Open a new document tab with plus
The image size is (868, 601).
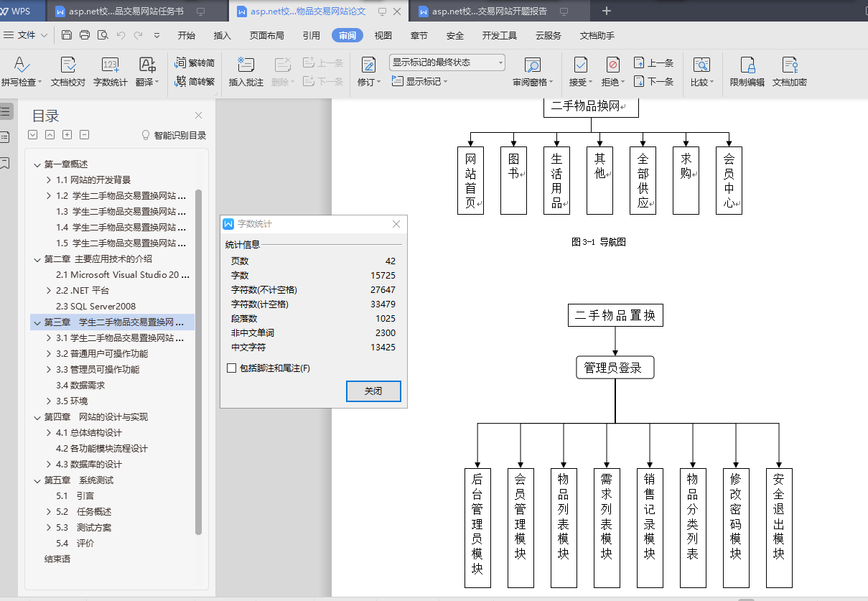607,11
